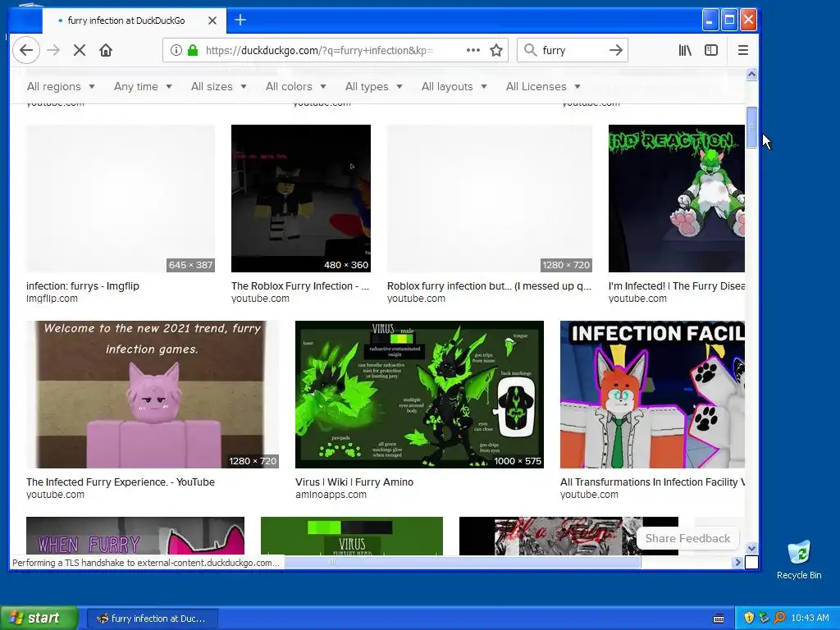
Task: Open the Library bookmarks icon
Action: point(685,50)
